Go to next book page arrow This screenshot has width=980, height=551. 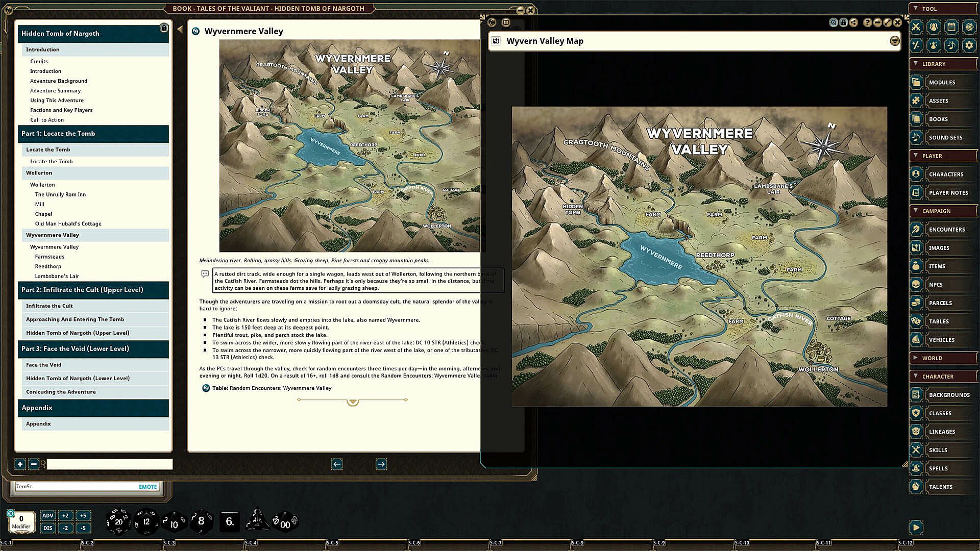coord(381,464)
